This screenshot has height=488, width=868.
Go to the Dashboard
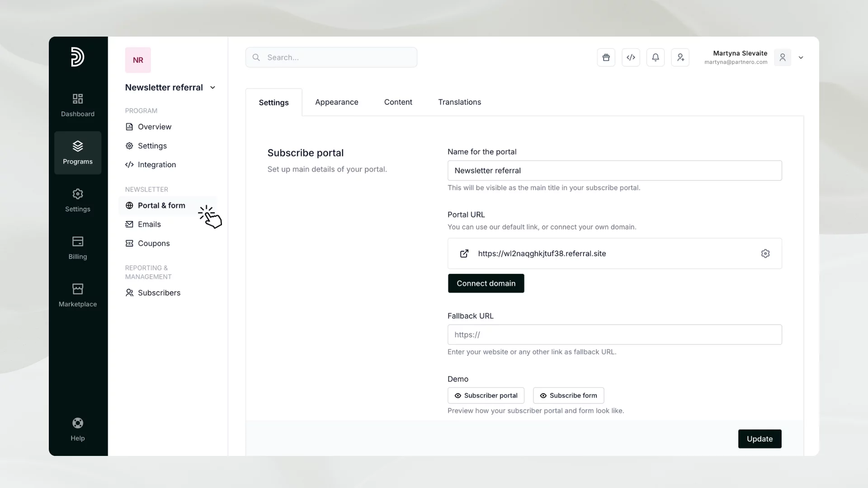pos(77,105)
